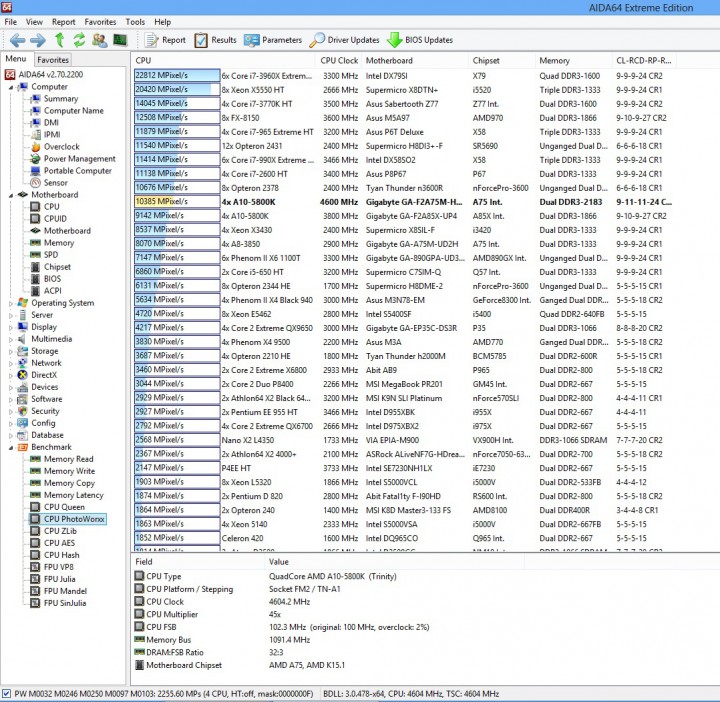Expand the Multimedia tree node
Screen dimensions: 720x702
point(11,339)
